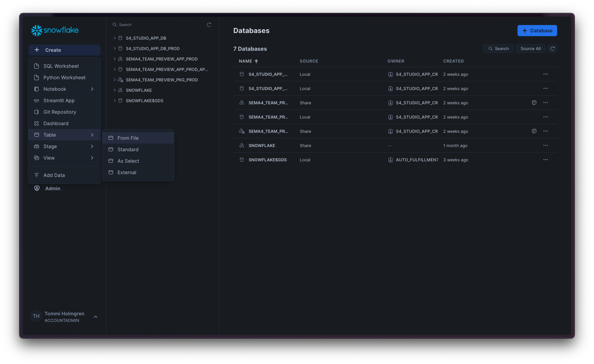Sort by NAME column header
The image size is (594, 364).
pyautogui.click(x=248, y=61)
